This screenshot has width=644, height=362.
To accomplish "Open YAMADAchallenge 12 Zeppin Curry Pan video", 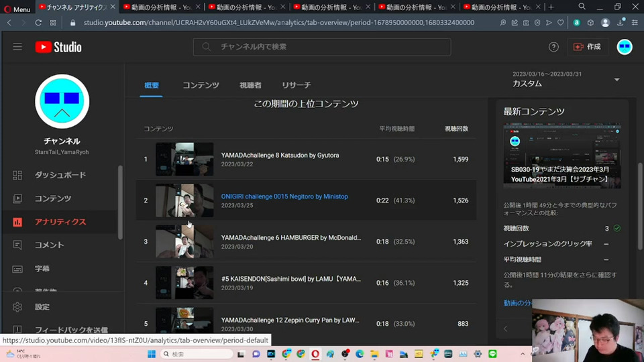I will pyautogui.click(x=290, y=320).
